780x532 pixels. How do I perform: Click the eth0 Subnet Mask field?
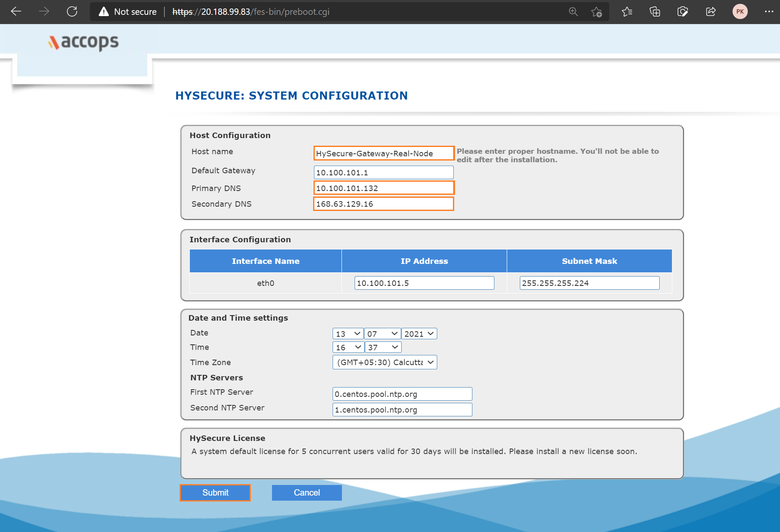pyautogui.click(x=590, y=283)
